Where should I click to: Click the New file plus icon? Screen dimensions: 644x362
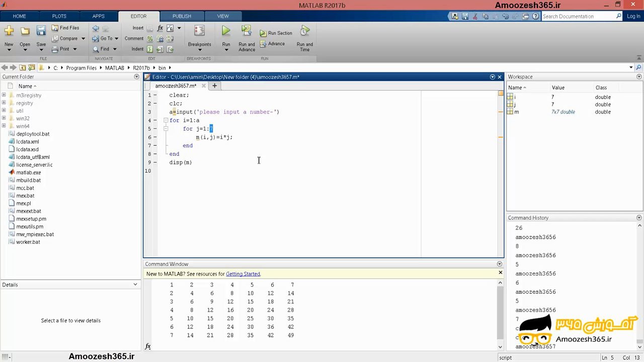(9, 31)
